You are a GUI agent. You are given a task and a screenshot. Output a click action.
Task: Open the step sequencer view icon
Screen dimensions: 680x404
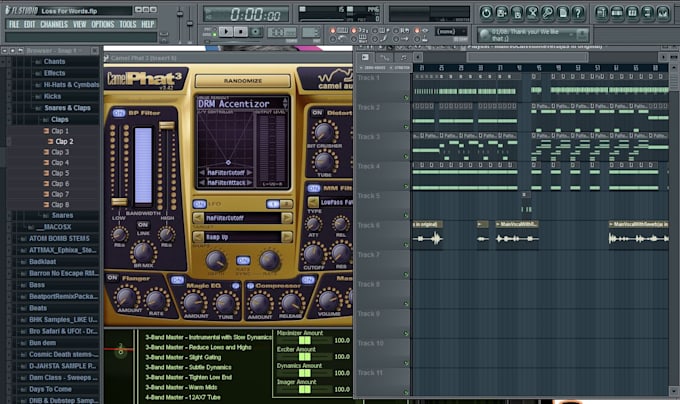(617, 13)
